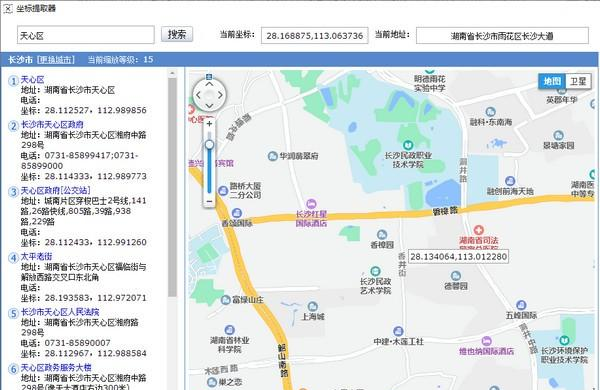600x390 pixels.
Task: Click 长沙民政职业技术学院 school icon
Action: pyautogui.click(x=408, y=145)
